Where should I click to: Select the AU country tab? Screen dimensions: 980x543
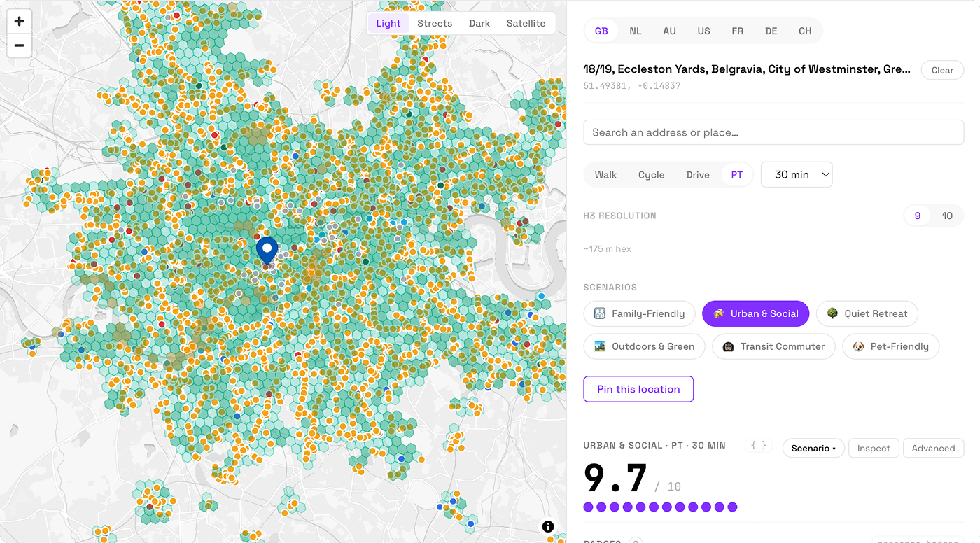[669, 31]
